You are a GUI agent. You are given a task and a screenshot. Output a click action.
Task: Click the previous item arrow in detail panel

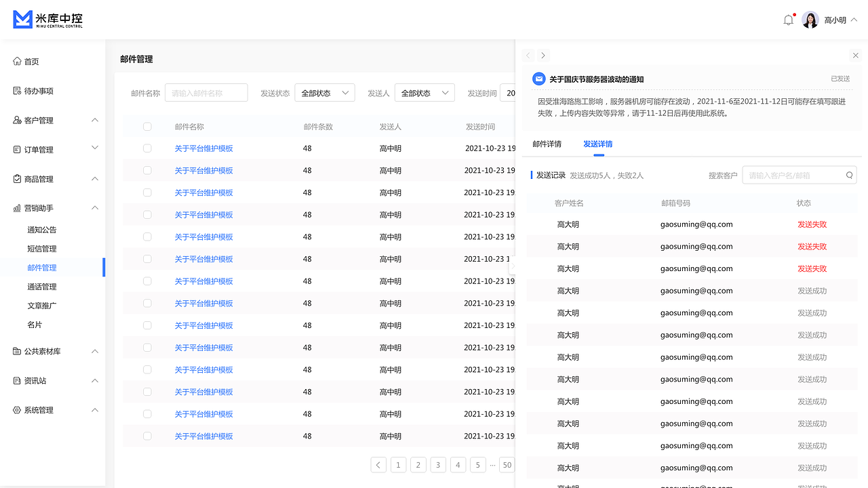(x=528, y=56)
